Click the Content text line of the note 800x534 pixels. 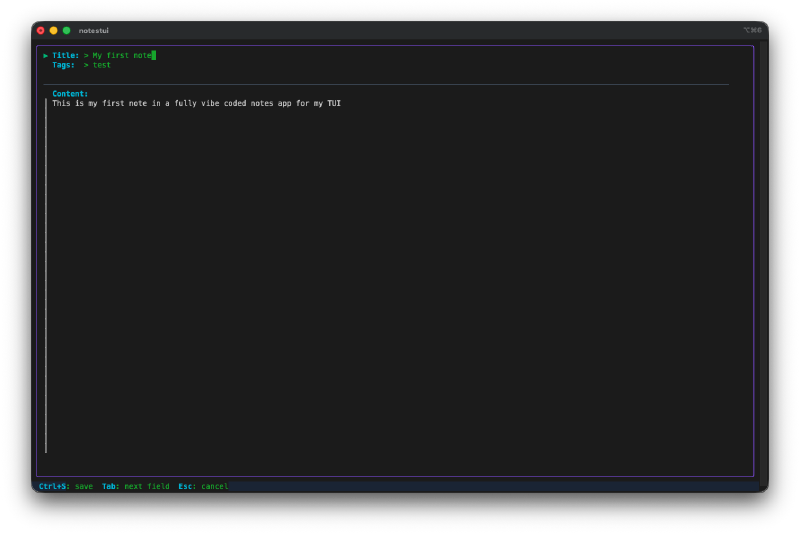tap(196, 103)
